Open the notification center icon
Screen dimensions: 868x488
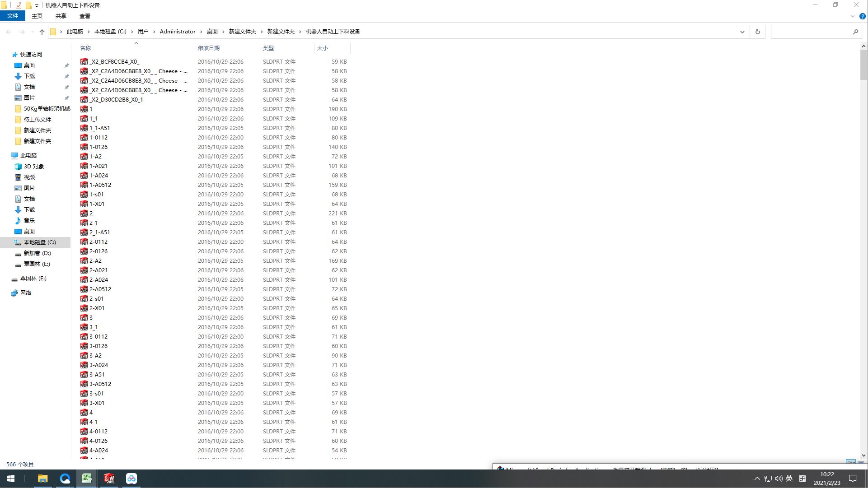click(x=853, y=479)
